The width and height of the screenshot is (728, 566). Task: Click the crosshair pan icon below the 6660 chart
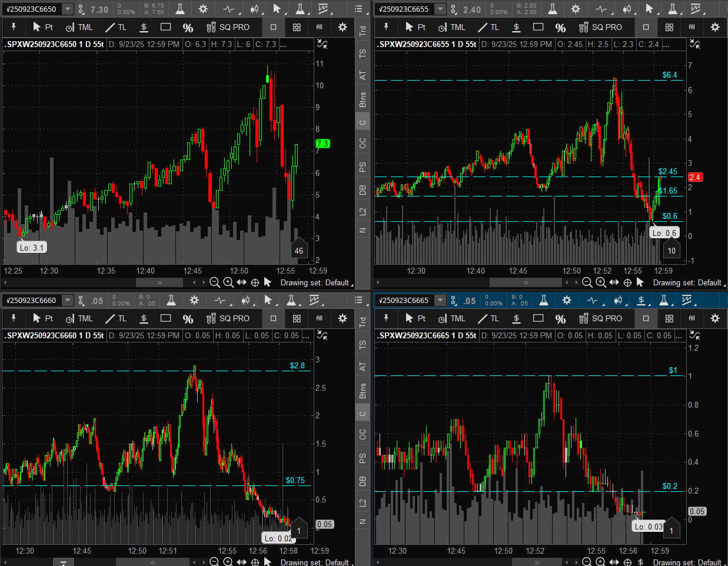(255, 562)
